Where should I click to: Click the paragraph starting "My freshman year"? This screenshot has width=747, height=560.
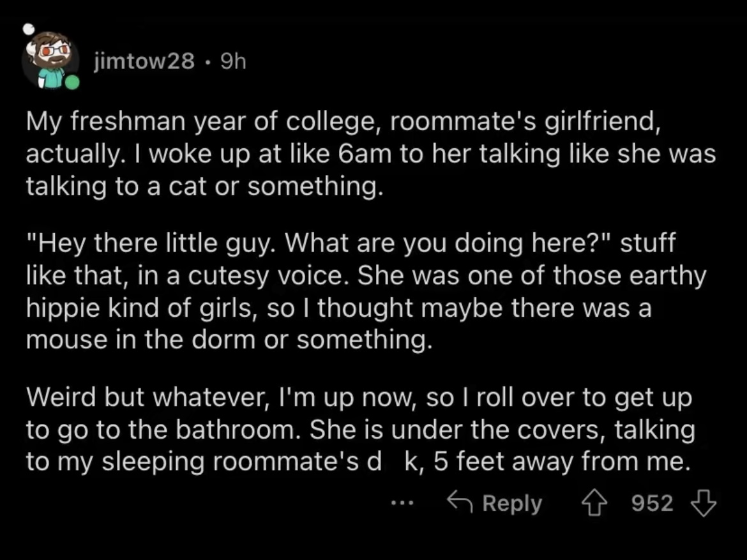(x=371, y=153)
